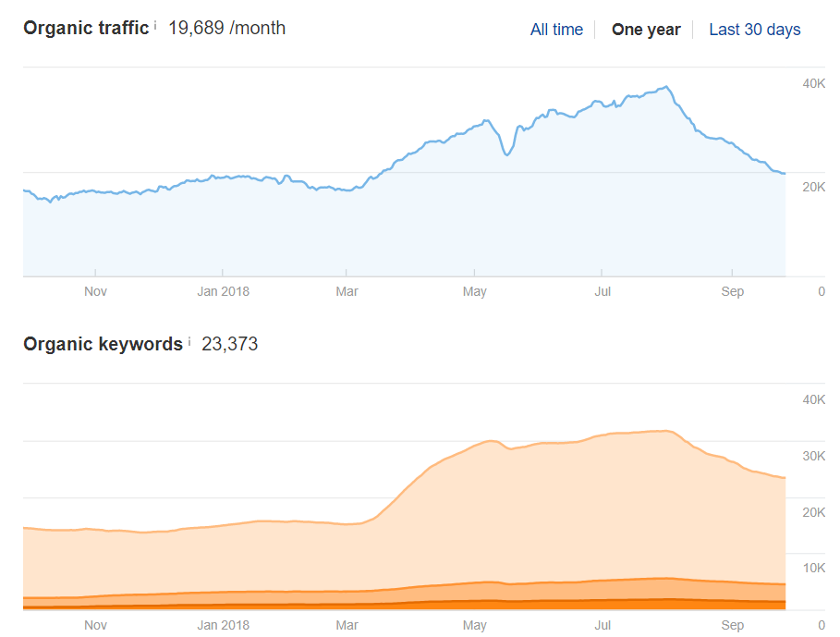Click the May dip on the traffic line
This screenshot has height=637, width=840.
pyautogui.click(x=506, y=154)
